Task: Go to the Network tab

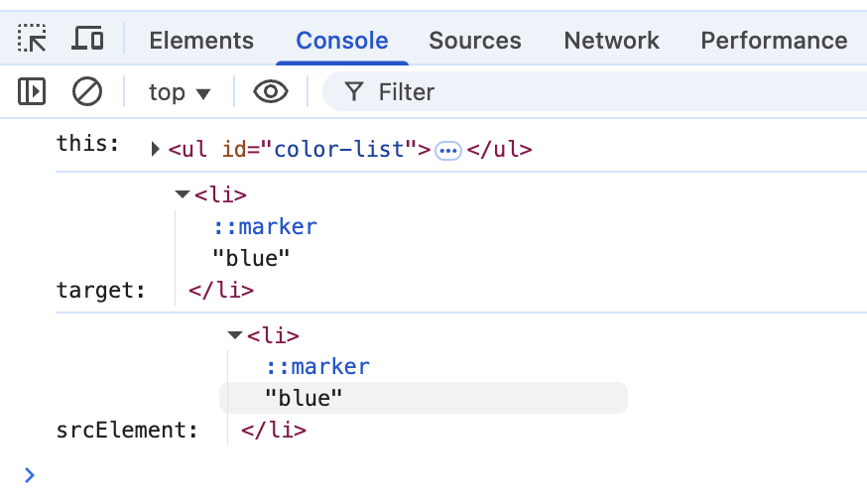Action: [x=611, y=41]
